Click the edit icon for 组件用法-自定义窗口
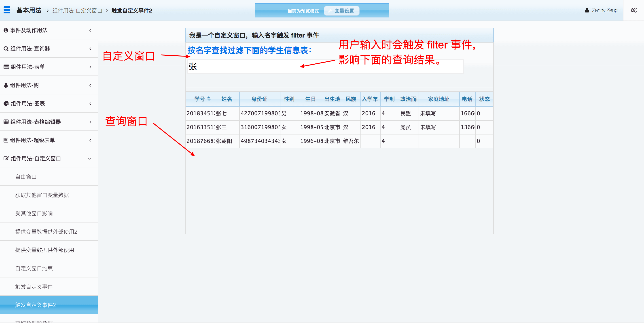This screenshot has width=644, height=323. (6, 158)
